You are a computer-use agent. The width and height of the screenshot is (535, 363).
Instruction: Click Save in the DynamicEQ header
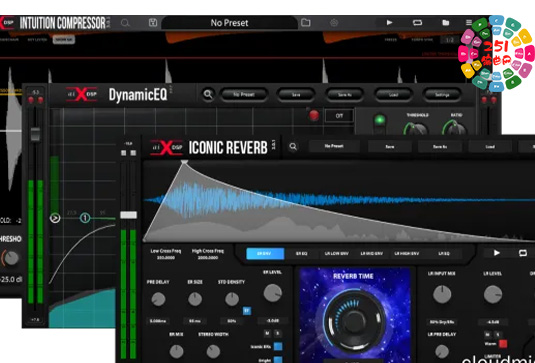click(296, 95)
